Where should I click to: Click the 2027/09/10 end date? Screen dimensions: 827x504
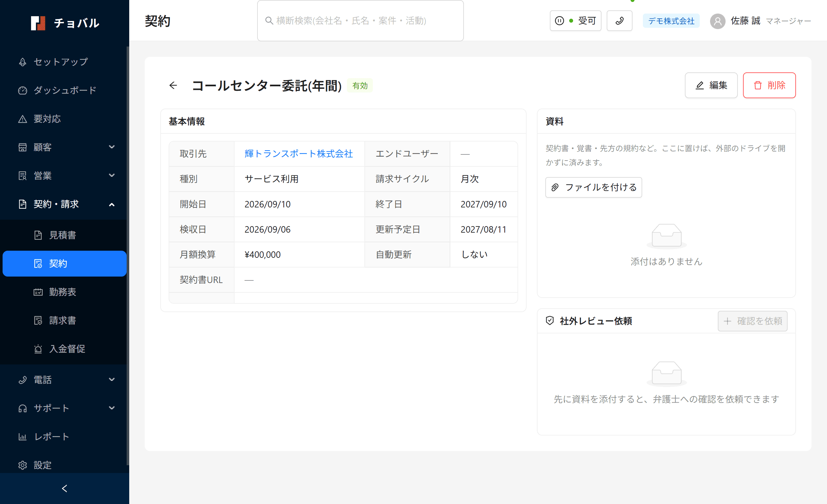click(483, 205)
